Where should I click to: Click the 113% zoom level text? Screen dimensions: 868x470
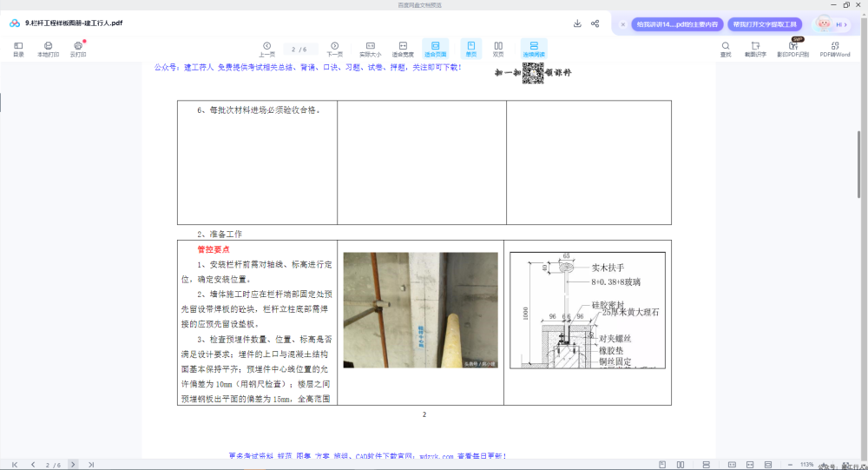[807, 465]
